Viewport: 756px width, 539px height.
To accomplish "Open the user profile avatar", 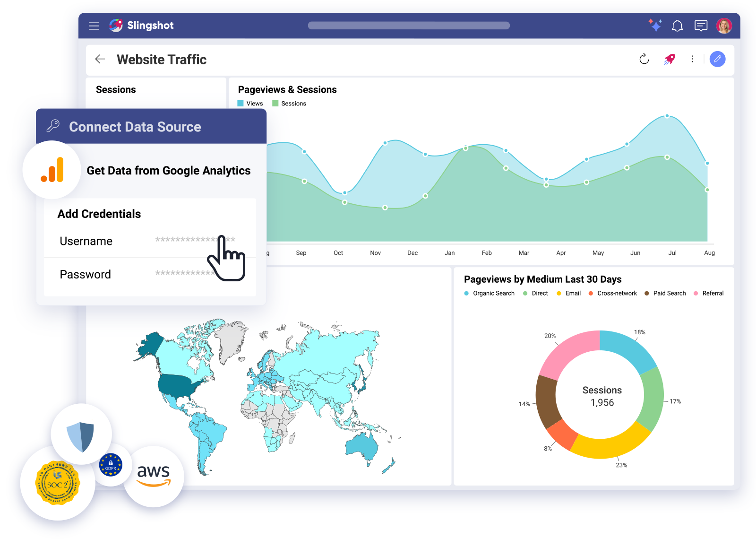I will click(x=724, y=26).
